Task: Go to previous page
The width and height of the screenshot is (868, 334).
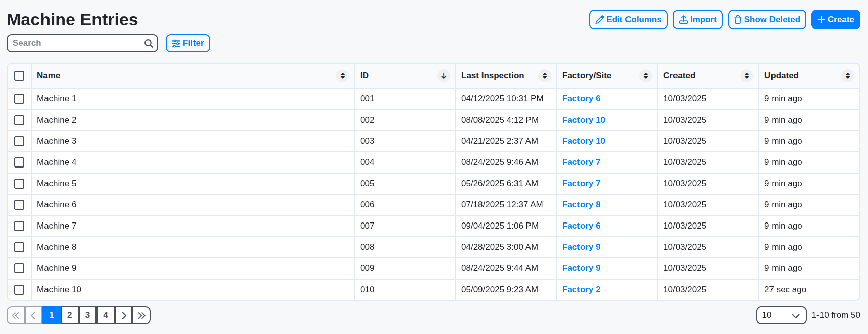Action: point(33,315)
